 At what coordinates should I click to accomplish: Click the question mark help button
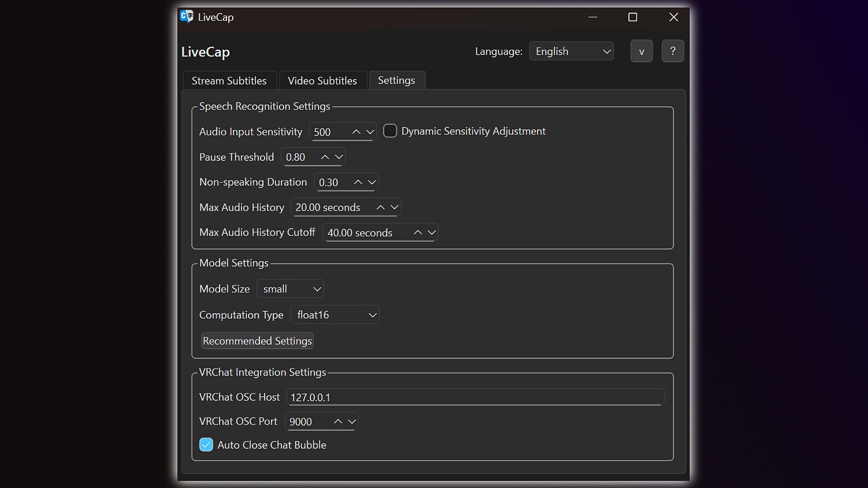click(x=672, y=51)
